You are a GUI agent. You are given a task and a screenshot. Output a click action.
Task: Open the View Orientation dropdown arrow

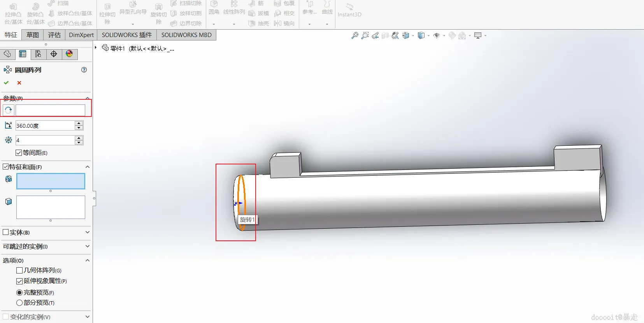click(413, 36)
